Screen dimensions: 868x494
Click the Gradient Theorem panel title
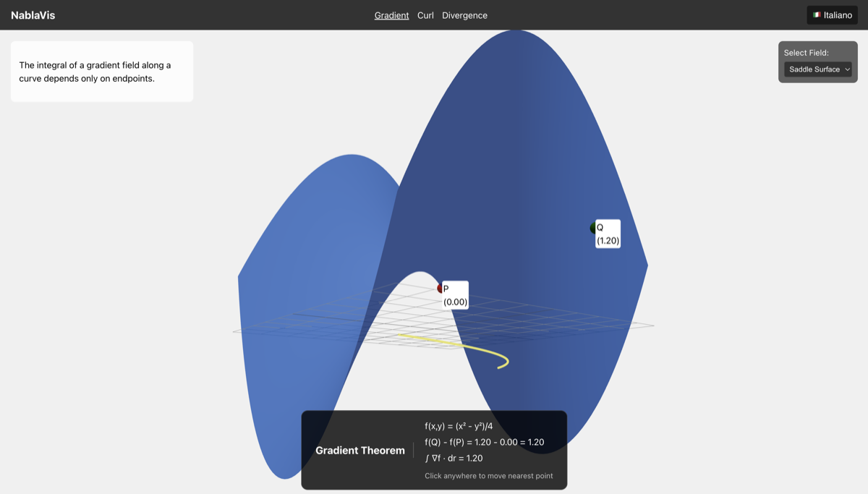(360, 450)
